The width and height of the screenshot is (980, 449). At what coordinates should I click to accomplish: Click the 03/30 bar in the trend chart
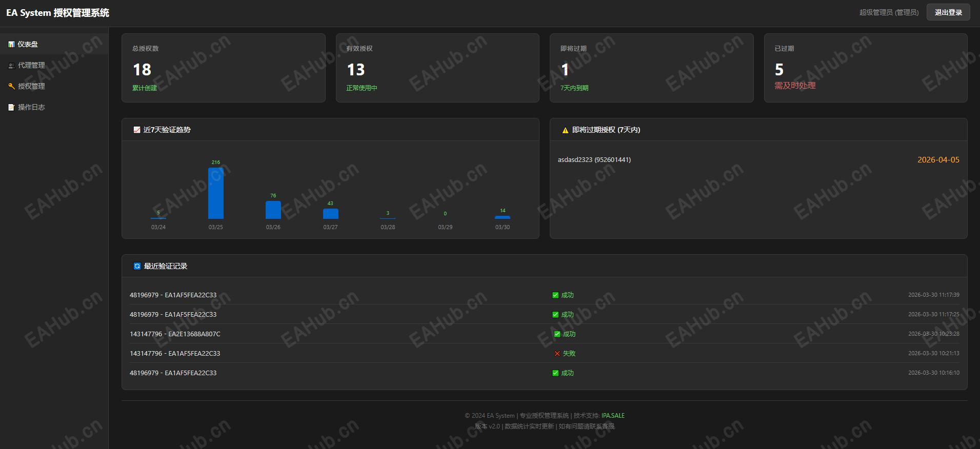[503, 217]
